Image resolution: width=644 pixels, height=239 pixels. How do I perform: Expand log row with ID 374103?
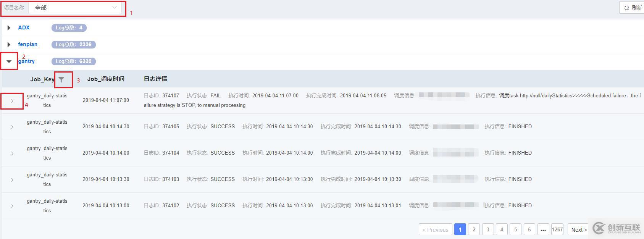click(12, 180)
